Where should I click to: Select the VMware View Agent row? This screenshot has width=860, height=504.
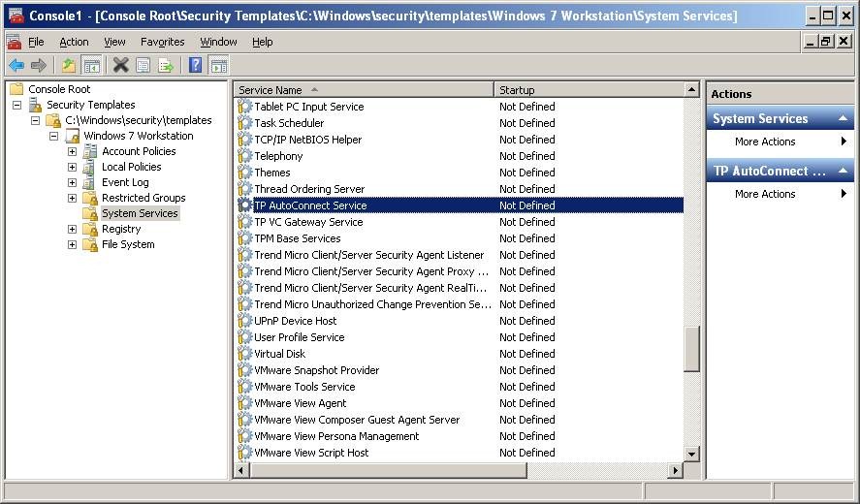(460, 403)
